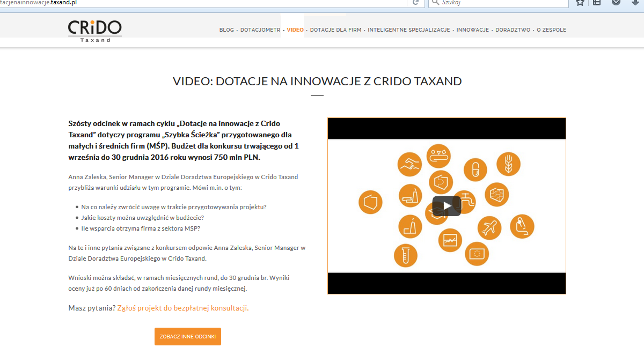Click the browser reload page icon
Viewport: 644px width, 362px height.
coord(415,3)
